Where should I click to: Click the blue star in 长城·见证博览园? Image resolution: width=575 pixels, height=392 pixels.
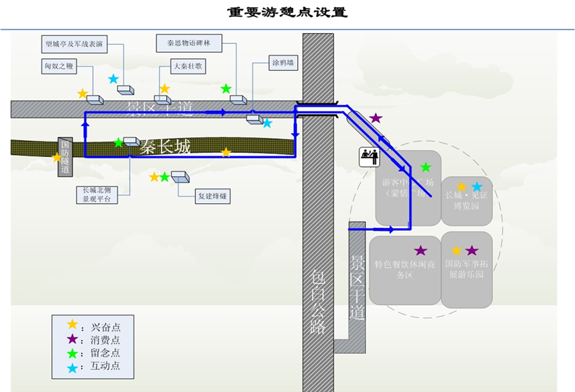pyautogui.click(x=477, y=187)
